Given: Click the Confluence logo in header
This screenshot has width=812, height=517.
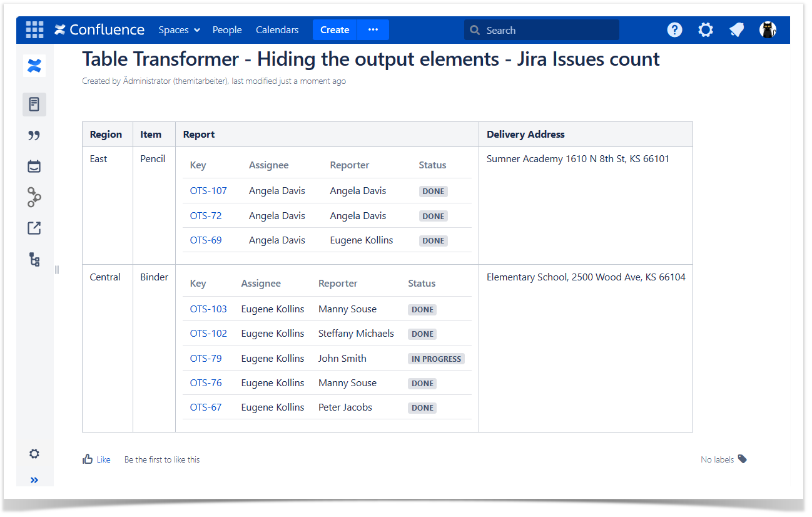Looking at the screenshot, I should click(x=99, y=29).
